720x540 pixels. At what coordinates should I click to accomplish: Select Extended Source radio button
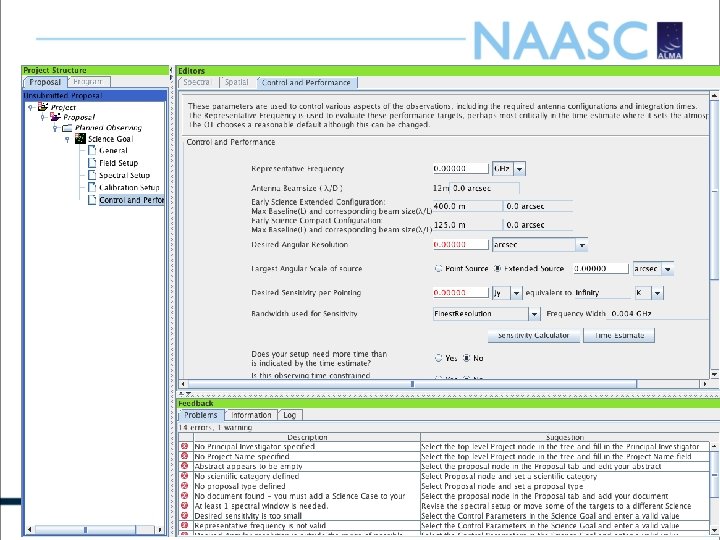click(497, 269)
